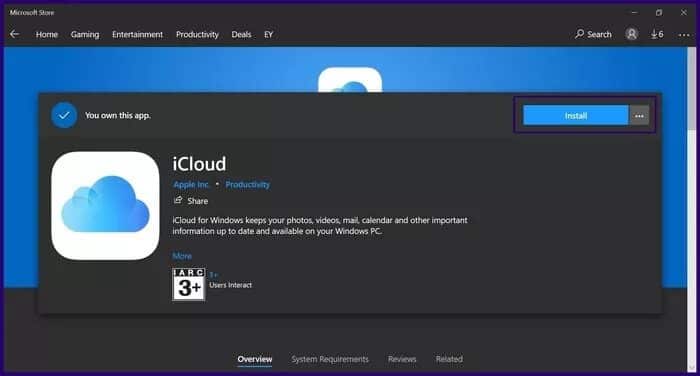Open the Home tab
Screen dimensions: 700x376
47,34
